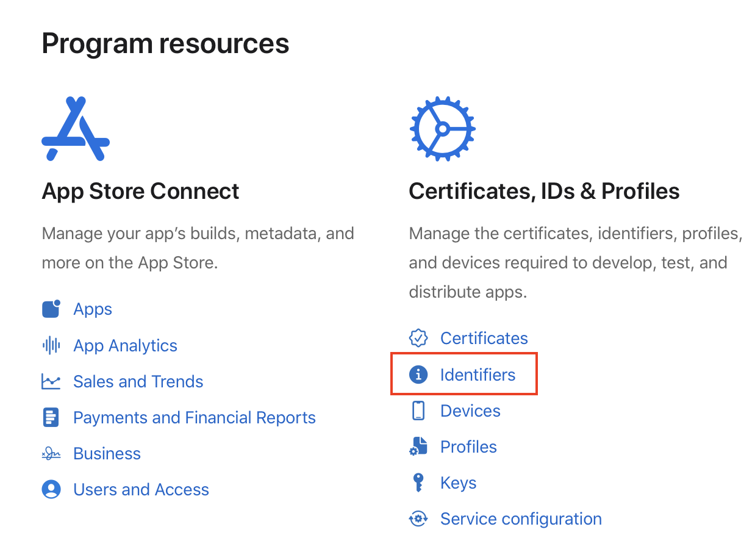755x560 pixels.
Task: Click the App Store Connect app icon
Action: (x=75, y=128)
